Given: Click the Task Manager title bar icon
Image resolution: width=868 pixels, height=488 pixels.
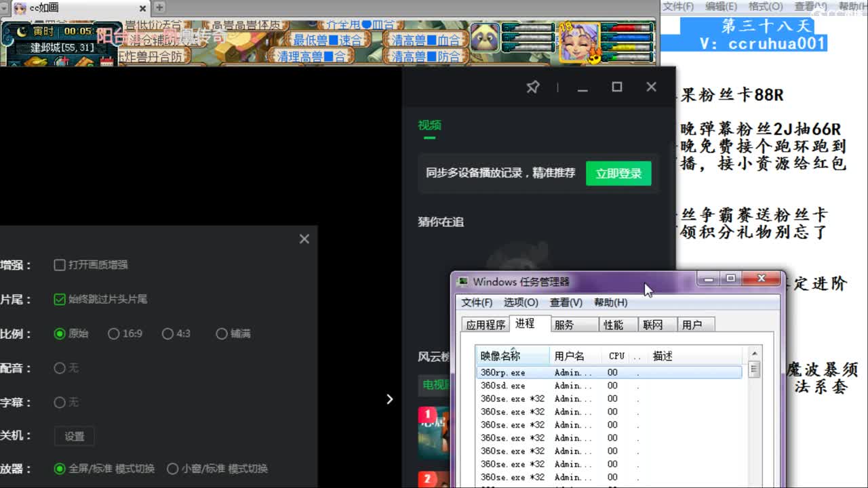Looking at the screenshot, I should (x=463, y=281).
